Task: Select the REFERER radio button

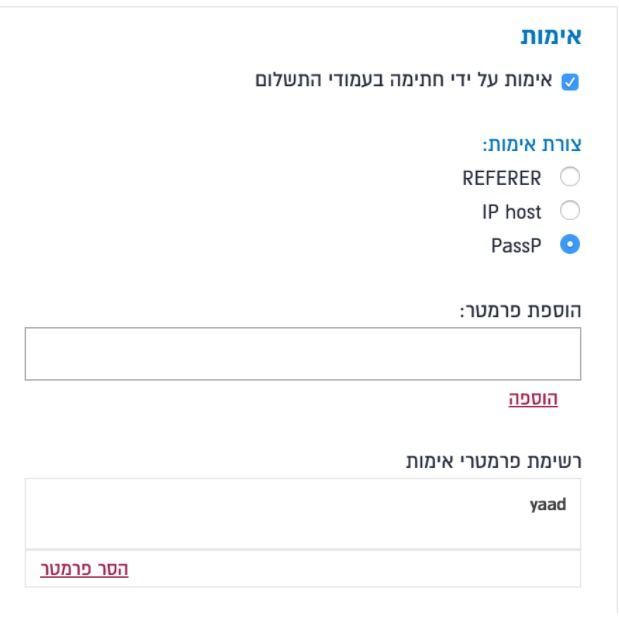Action: click(x=571, y=178)
